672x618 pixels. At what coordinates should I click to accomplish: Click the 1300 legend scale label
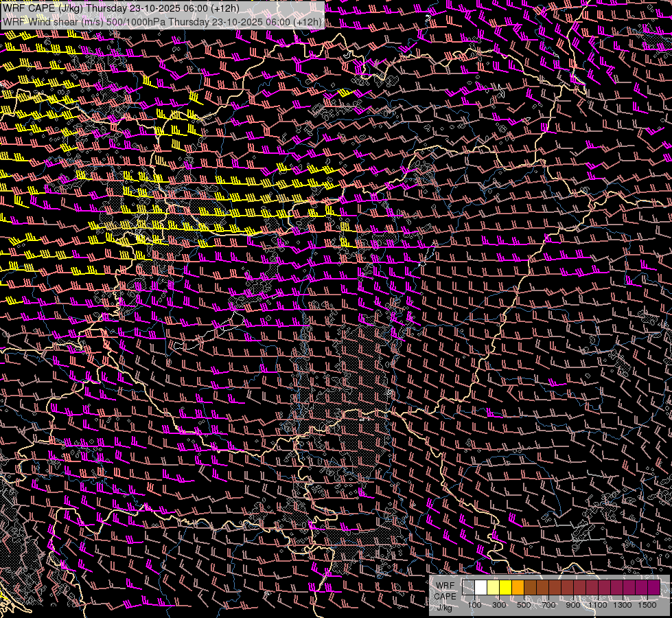point(623,605)
